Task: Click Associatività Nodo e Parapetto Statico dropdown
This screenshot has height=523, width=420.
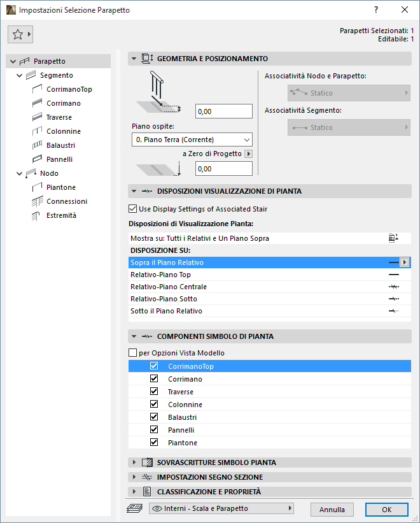Action: [349, 93]
